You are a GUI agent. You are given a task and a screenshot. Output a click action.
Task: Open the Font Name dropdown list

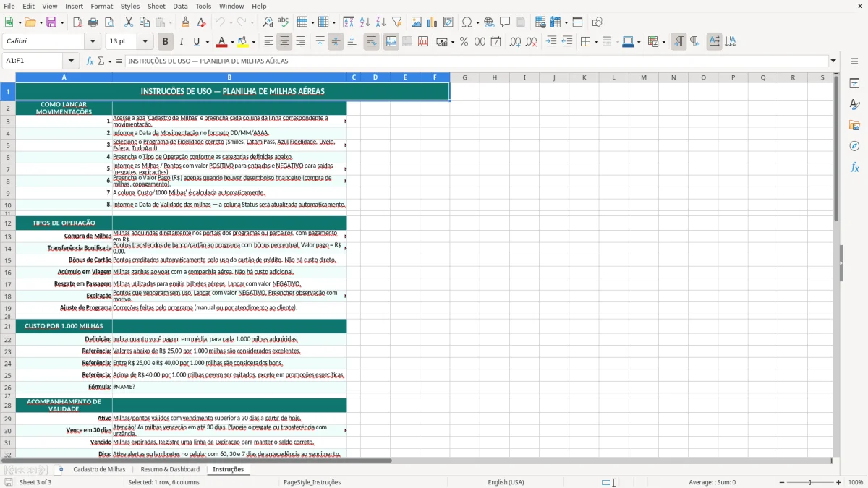[x=92, y=42]
